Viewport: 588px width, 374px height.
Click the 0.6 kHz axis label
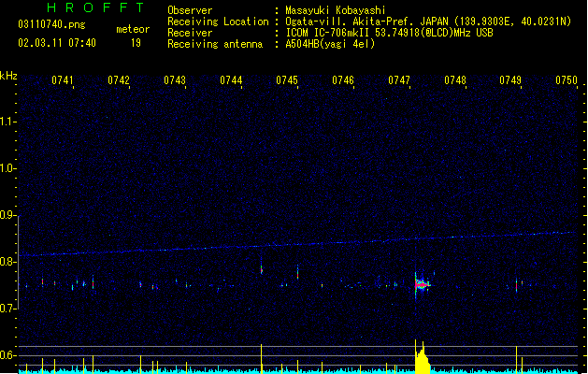[x=8, y=355]
